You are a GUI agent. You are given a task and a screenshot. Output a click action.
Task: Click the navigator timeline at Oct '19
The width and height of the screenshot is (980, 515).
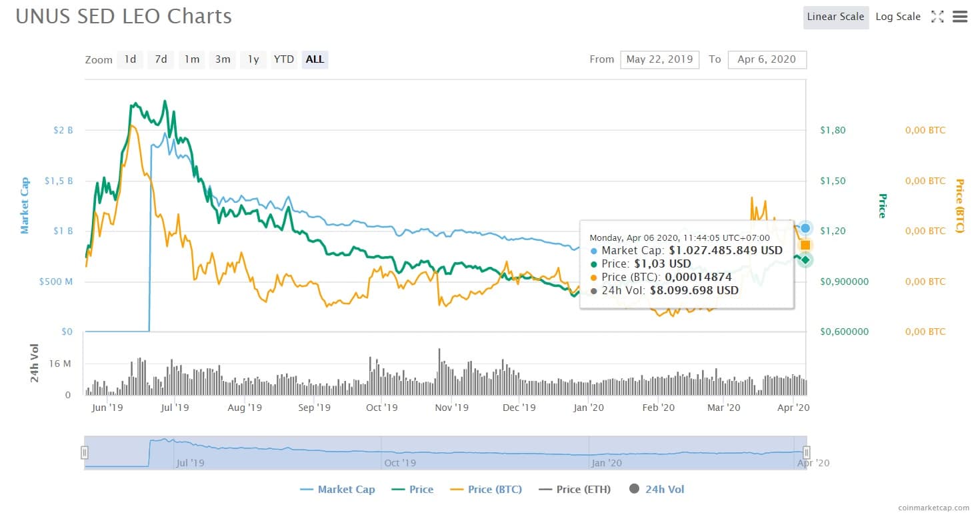tap(400, 462)
